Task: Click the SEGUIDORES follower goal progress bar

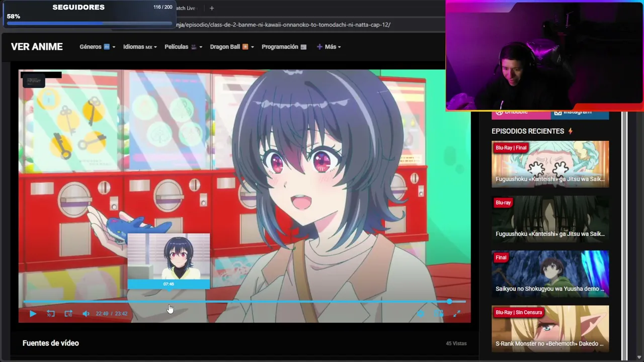Action: point(90,23)
